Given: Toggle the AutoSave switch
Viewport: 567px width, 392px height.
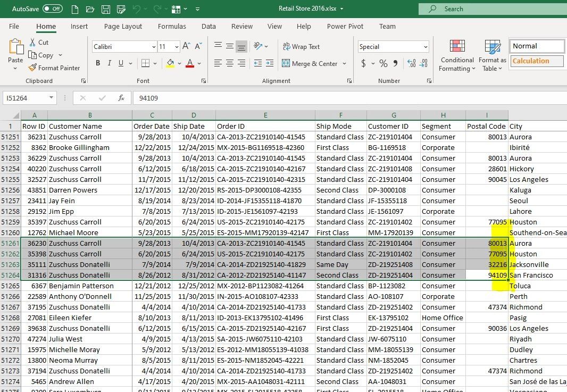Looking at the screenshot, I should [52, 9].
